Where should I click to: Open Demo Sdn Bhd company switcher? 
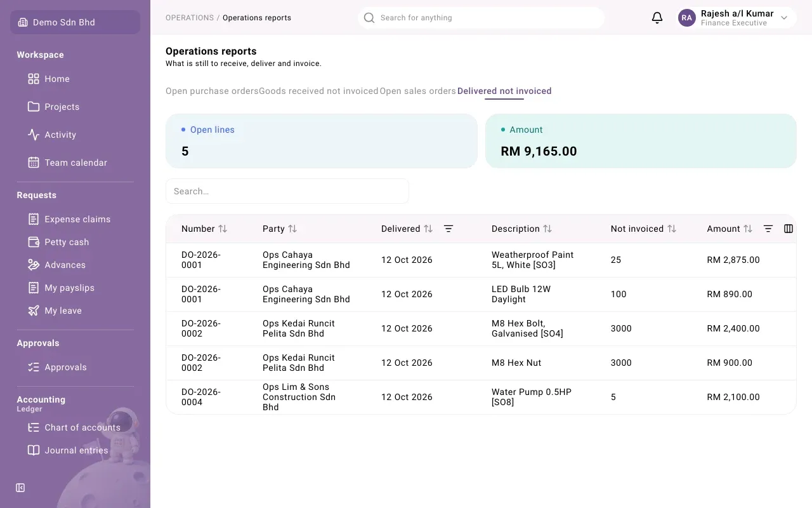pyautogui.click(x=75, y=22)
